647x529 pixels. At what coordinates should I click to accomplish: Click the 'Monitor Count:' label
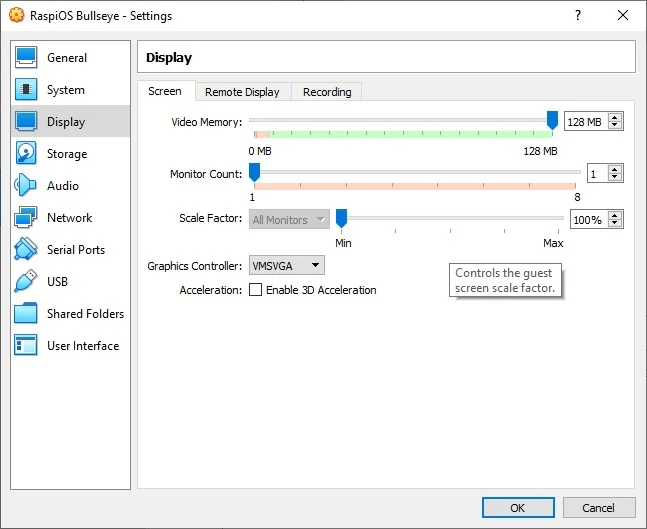tap(206, 174)
